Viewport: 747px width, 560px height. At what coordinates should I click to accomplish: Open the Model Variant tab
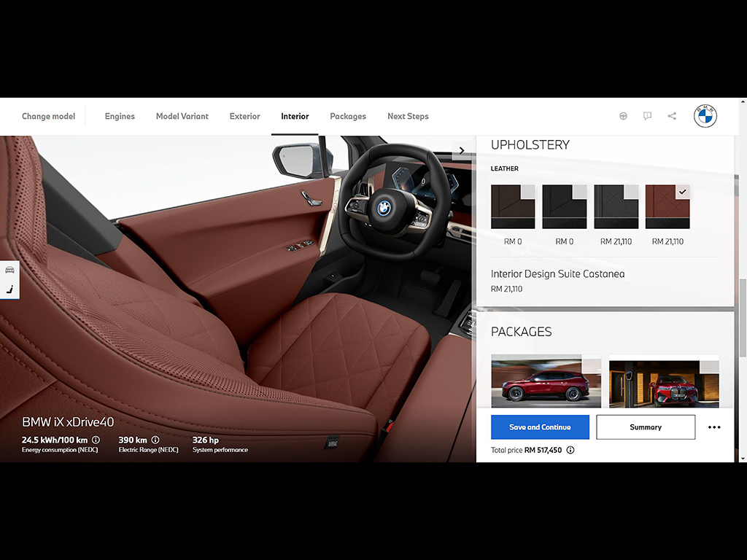pos(182,116)
